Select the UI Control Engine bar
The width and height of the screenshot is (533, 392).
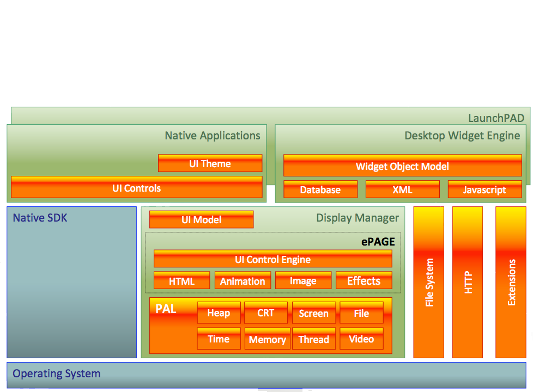[272, 259]
